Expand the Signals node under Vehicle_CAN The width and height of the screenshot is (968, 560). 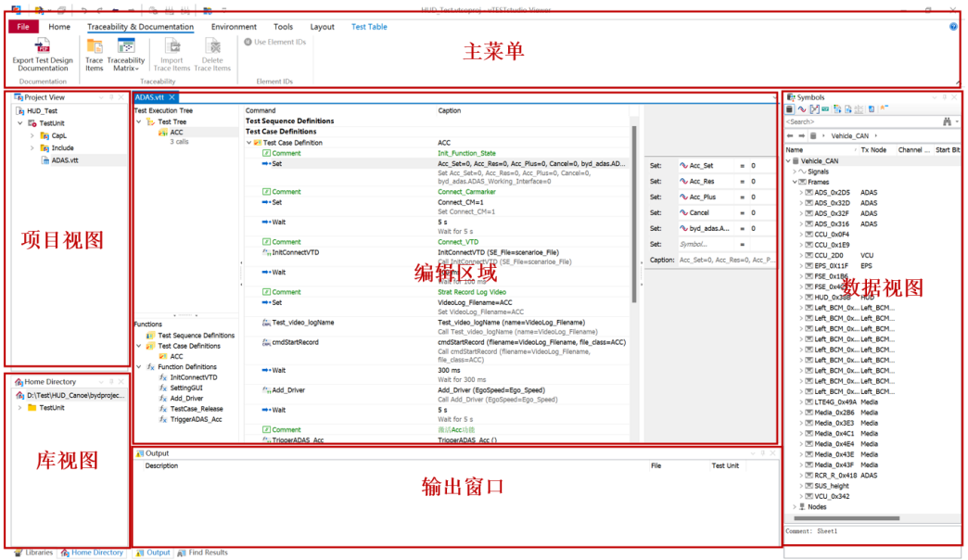coord(794,172)
